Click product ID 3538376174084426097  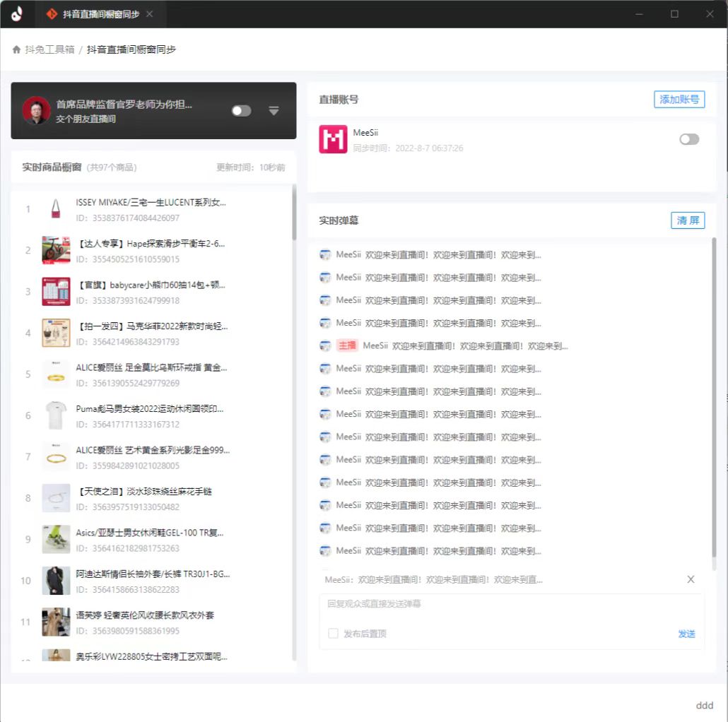tap(128, 218)
